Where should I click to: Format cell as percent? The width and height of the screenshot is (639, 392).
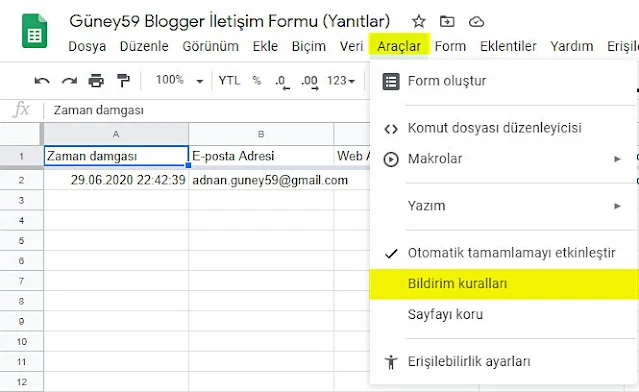click(256, 80)
